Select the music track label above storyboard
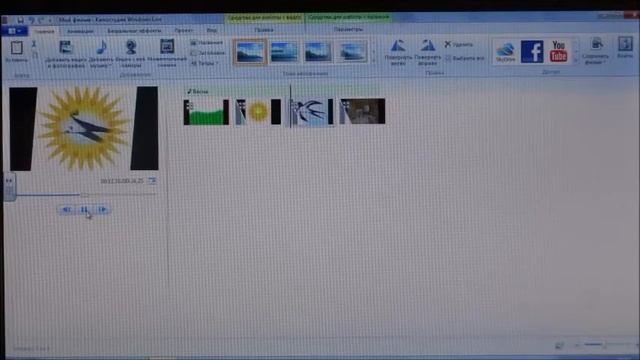 tap(198, 91)
